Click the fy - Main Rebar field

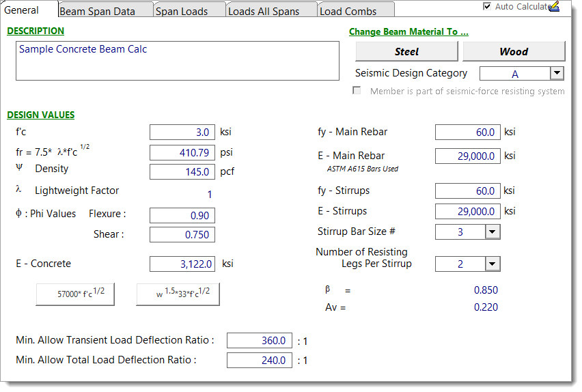pyautogui.click(x=467, y=132)
